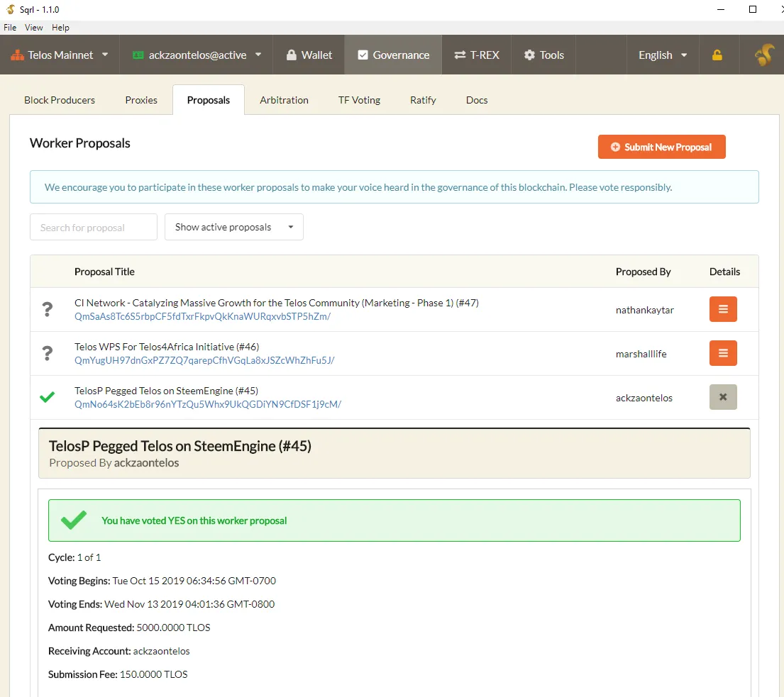This screenshot has height=697, width=784.
Task: Click question mark status of proposal #47
Action: 47,309
